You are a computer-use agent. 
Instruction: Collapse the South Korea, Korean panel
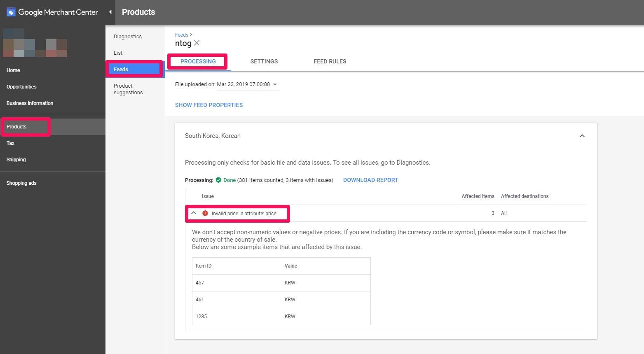pos(582,136)
